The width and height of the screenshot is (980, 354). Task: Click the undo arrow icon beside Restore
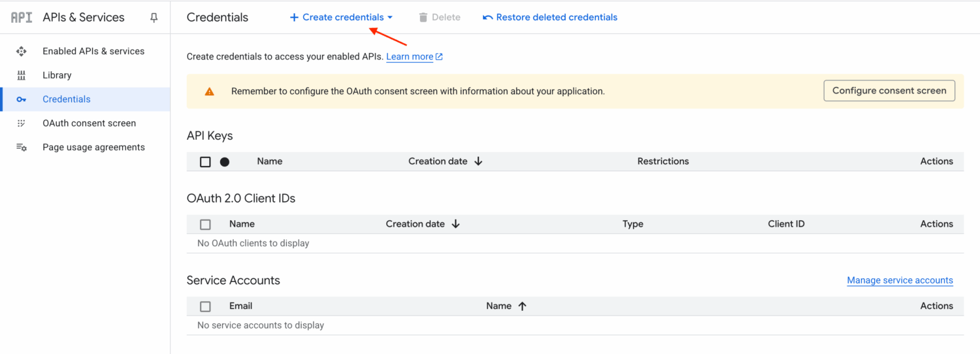click(487, 18)
